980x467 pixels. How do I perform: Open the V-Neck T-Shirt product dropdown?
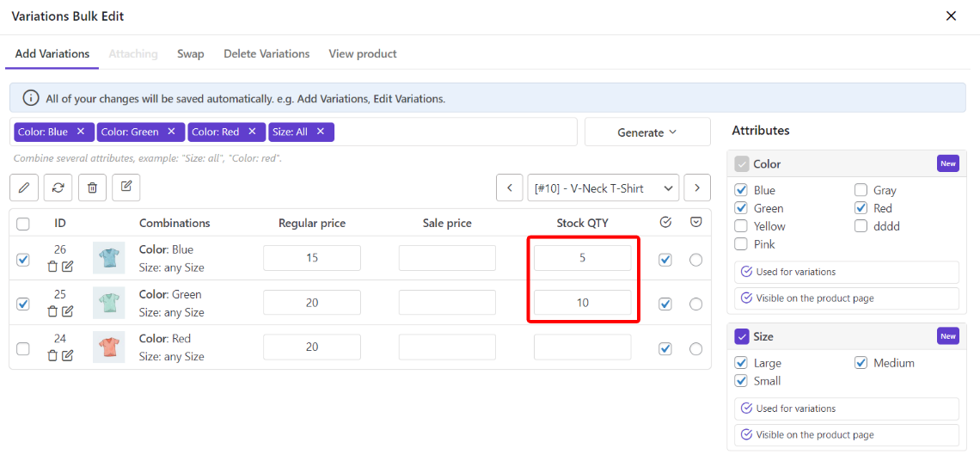click(603, 188)
